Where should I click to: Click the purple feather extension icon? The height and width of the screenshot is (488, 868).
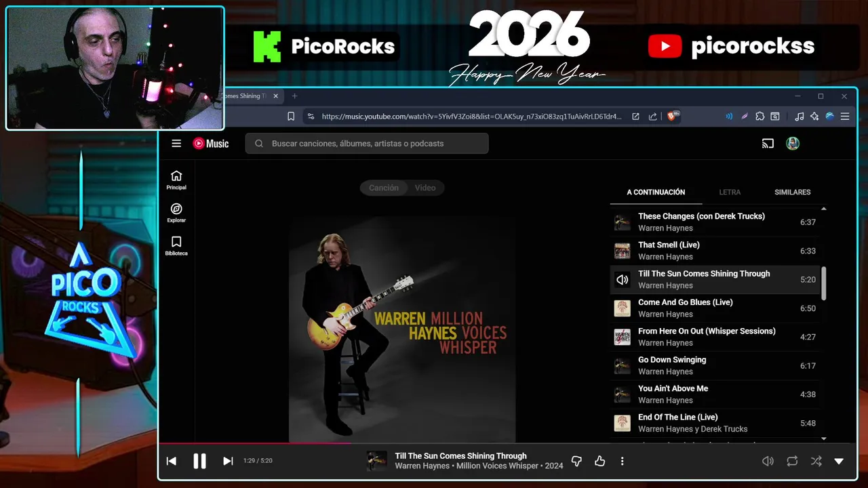(745, 117)
